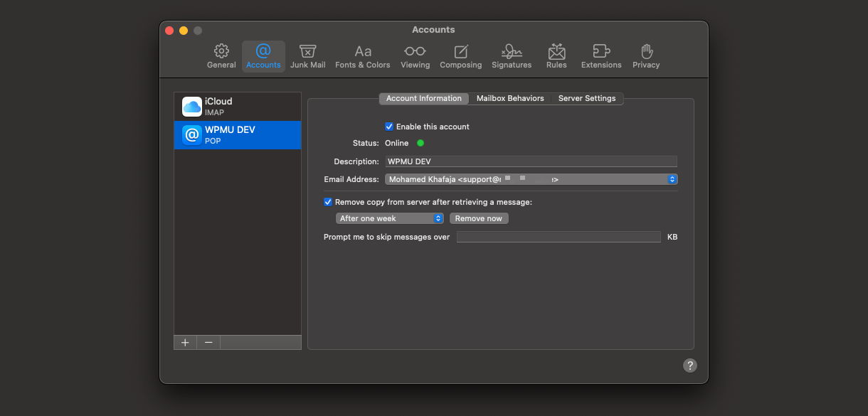Highlight the Accounts toolbar item
868x416 pixels.
click(x=263, y=55)
